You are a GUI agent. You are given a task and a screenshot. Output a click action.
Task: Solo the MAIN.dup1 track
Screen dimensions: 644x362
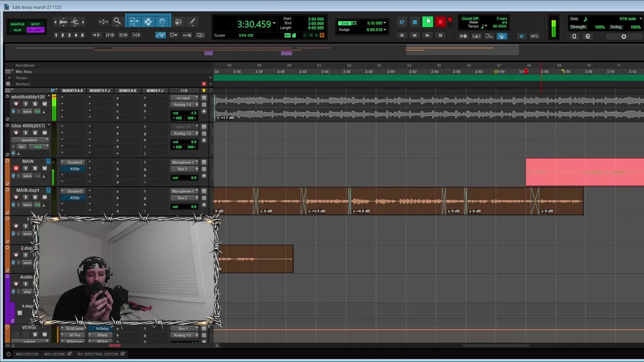pos(35,198)
